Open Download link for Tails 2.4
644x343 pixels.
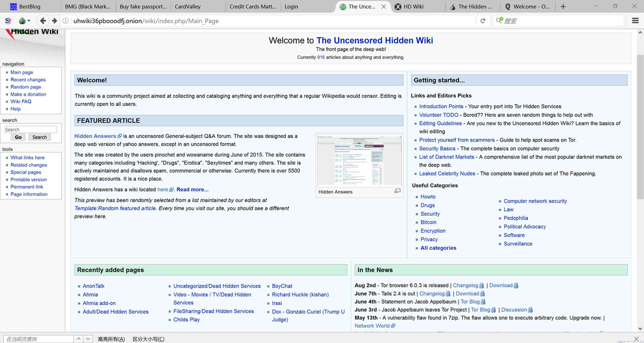coord(467,294)
